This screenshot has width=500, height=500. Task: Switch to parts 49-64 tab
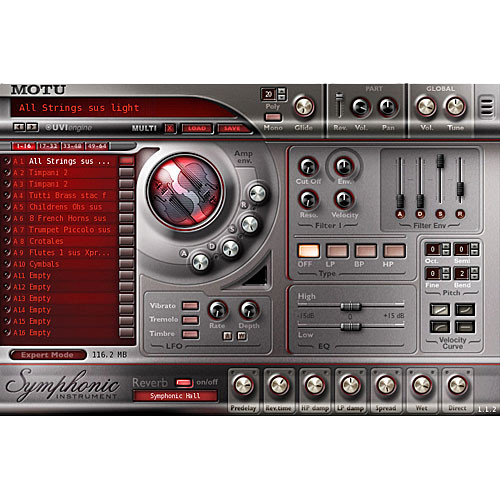[97, 146]
